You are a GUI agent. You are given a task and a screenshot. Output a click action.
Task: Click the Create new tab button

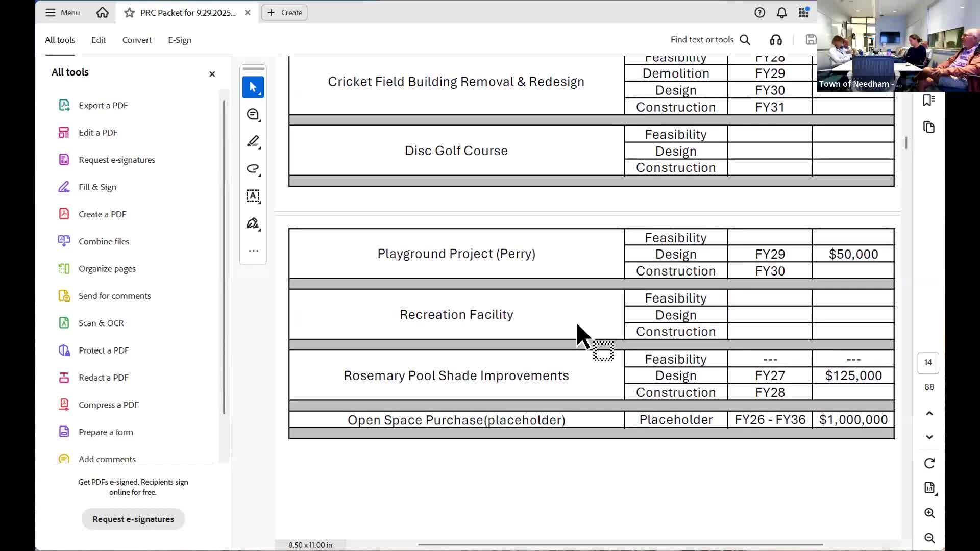284,13
